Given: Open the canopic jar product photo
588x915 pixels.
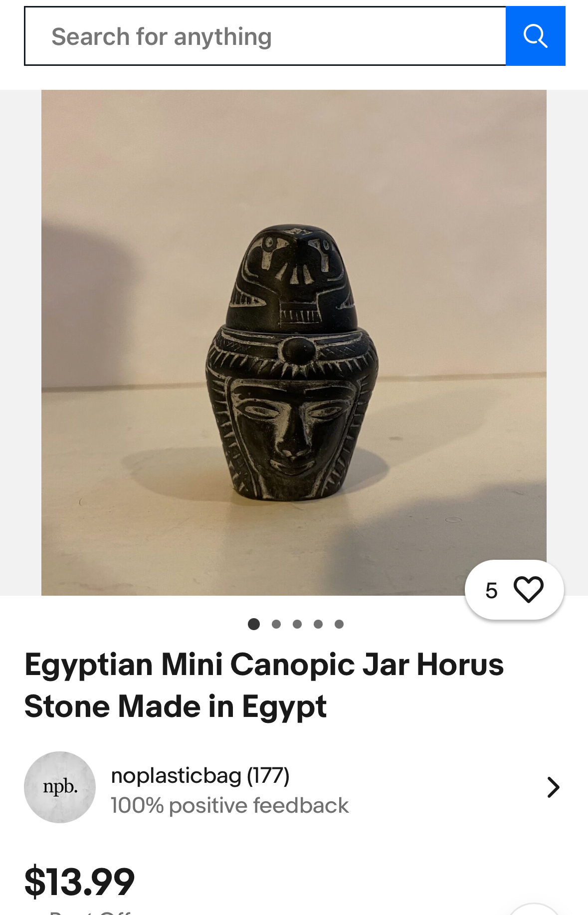Looking at the screenshot, I should 294,342.
